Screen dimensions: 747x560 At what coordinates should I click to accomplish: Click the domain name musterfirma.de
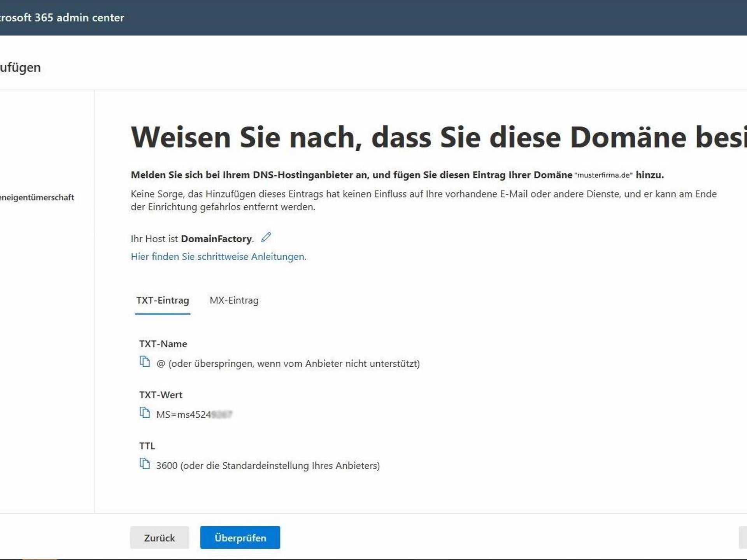point(603,175)
